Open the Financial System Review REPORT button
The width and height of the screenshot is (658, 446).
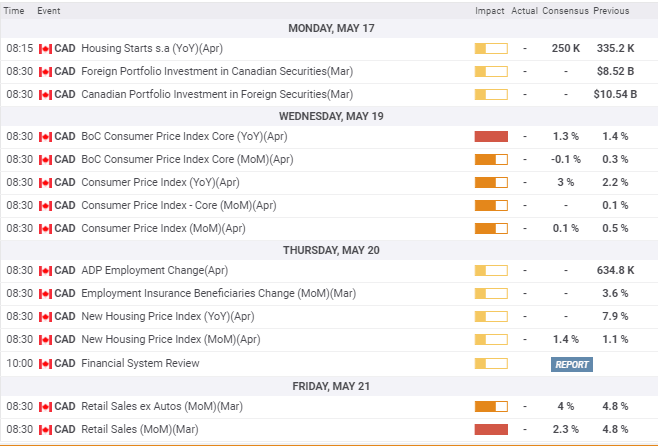[x=572, y=364]
